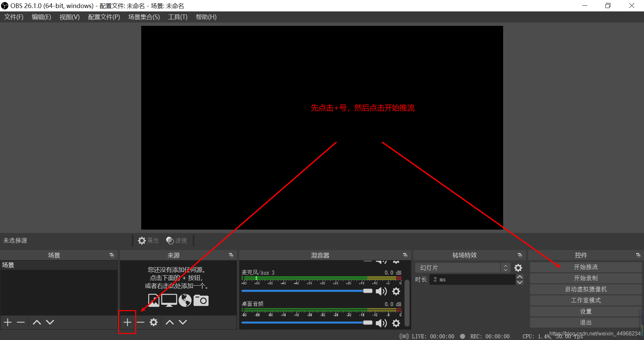This screenshot has width=644, height=340.
Task: Mute the 麦克风/Aux 3 audio
Action: 381,291
